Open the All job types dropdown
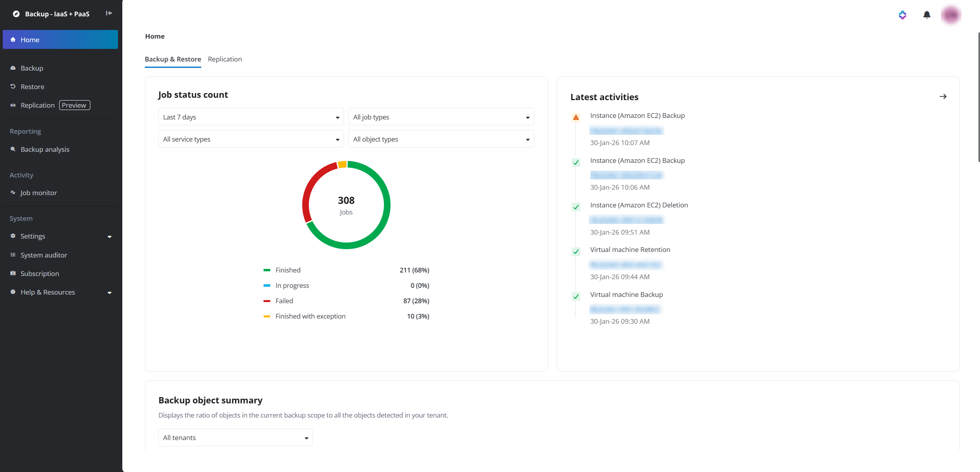Screen dimensions: 980x472 pyautogui.click(x=441, y=117)
